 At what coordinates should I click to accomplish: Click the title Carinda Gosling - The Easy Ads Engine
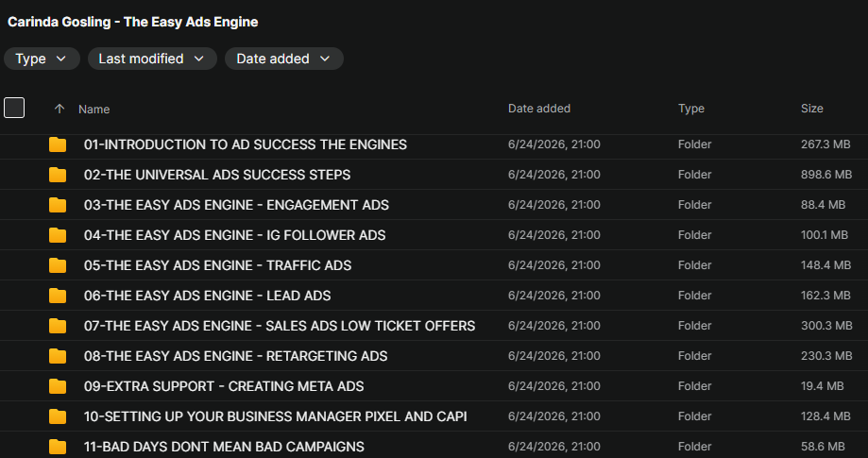133,22
